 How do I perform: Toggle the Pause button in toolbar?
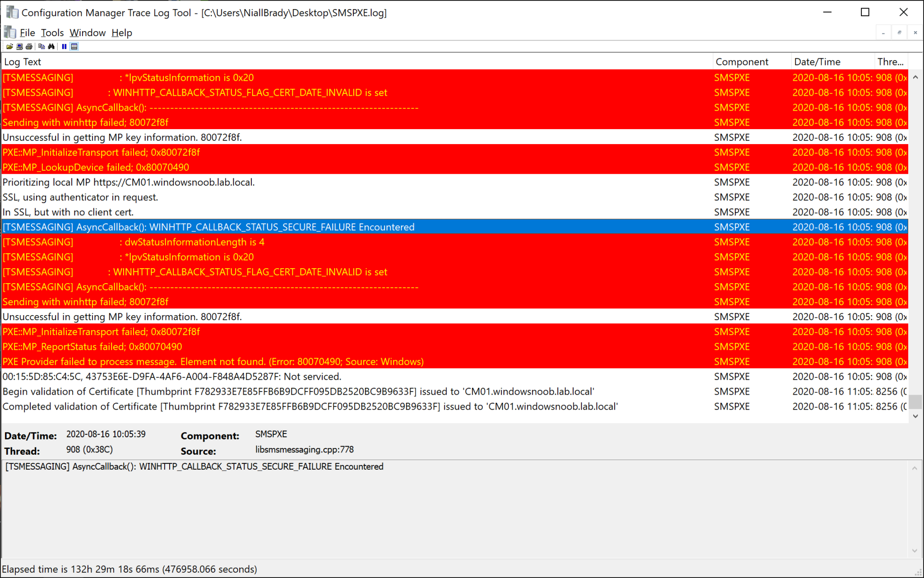click(64, 47)
